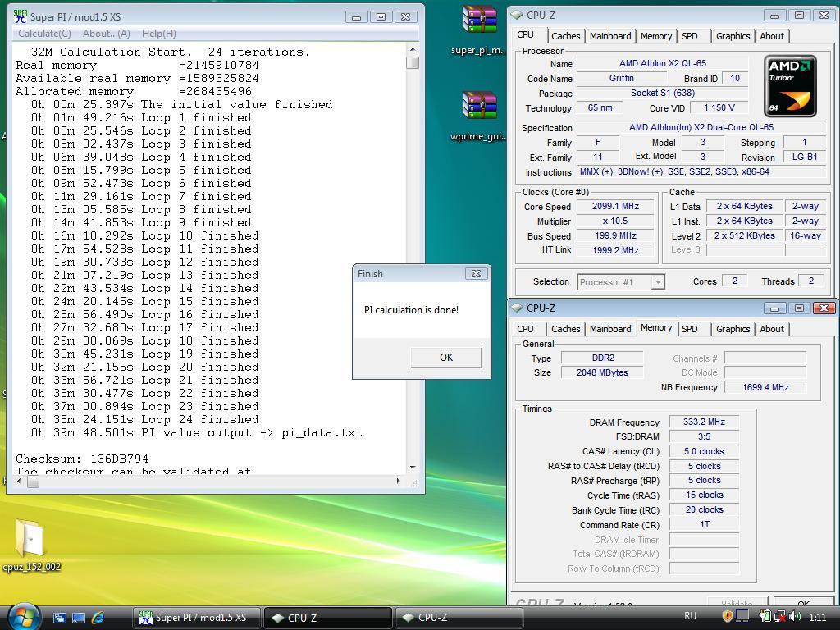
Task: Switch to Memory tab in upper CPU-Z
Action: point(655,36)
